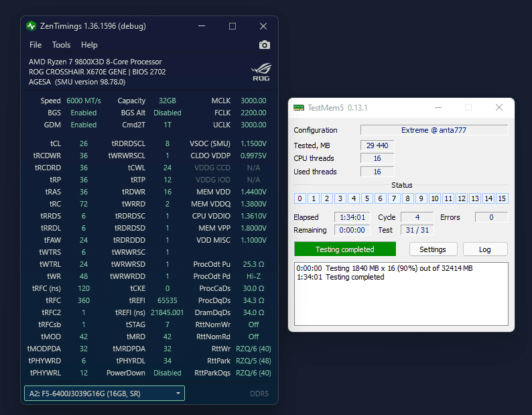This screenshot has width=532, height=415.
Task: Click the TestMem5 title bar memory icon
Action: point(299,108)
